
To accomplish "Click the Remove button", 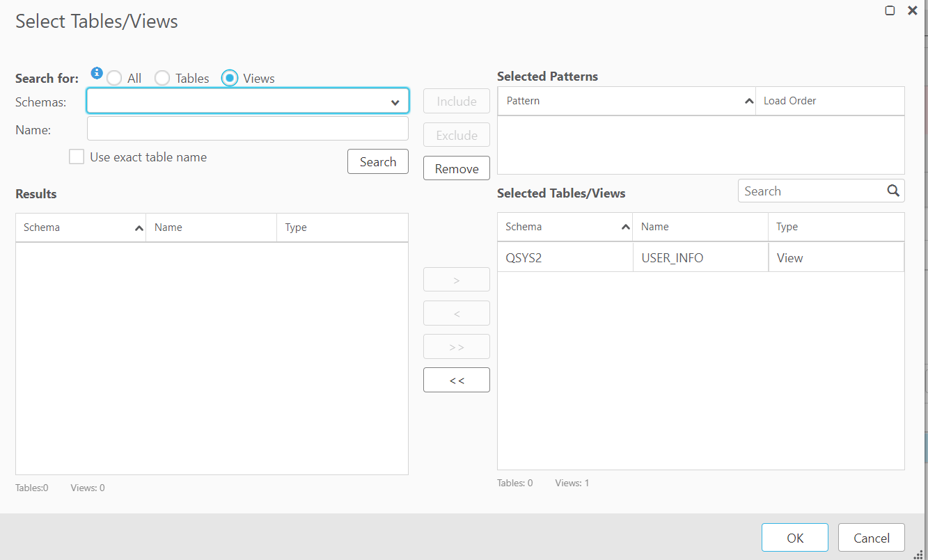I will click(x=457, y=168).
